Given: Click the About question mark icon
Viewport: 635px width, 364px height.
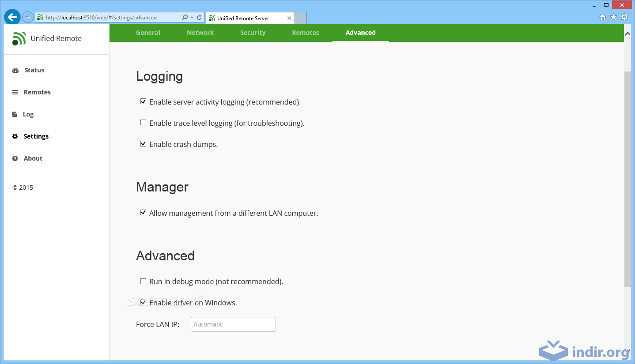Looking at the screenshot, I should coord(15,158).
